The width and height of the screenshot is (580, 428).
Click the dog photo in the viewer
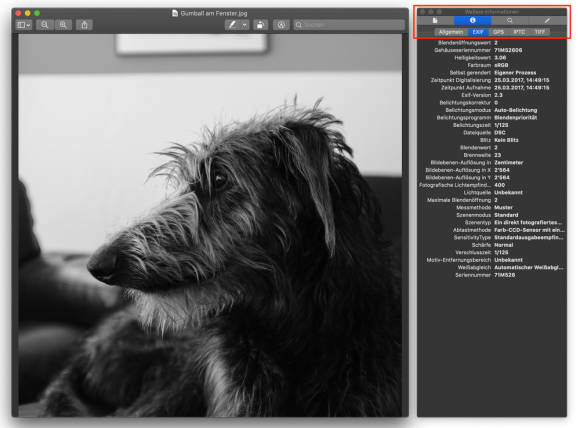pos(210,225)
